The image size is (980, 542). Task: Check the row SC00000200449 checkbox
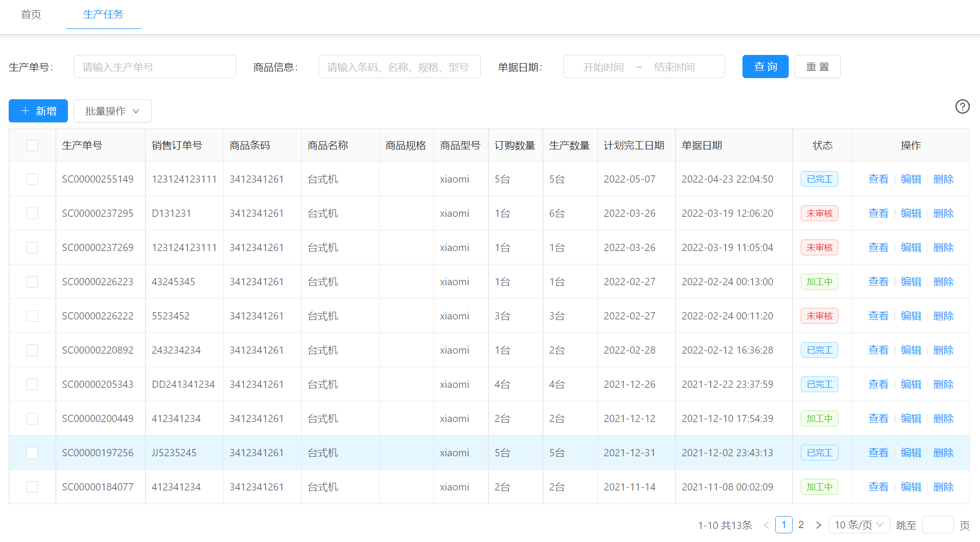click(32, 419)
